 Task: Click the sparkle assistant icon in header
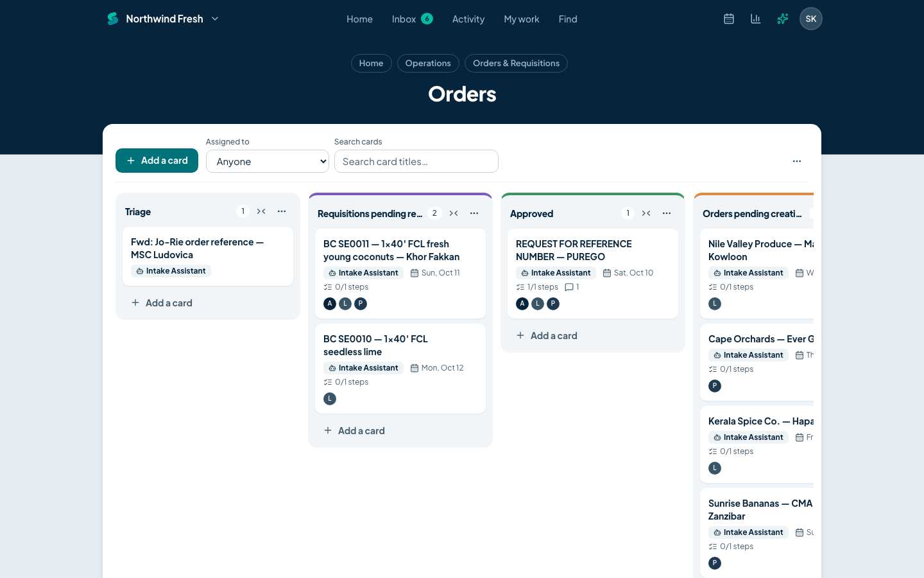click(783, 19)
